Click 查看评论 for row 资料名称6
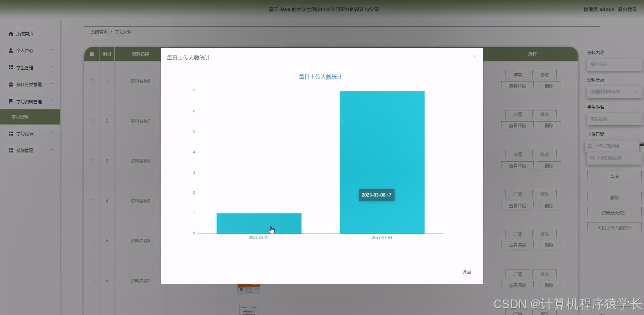 tap(517, 166)
